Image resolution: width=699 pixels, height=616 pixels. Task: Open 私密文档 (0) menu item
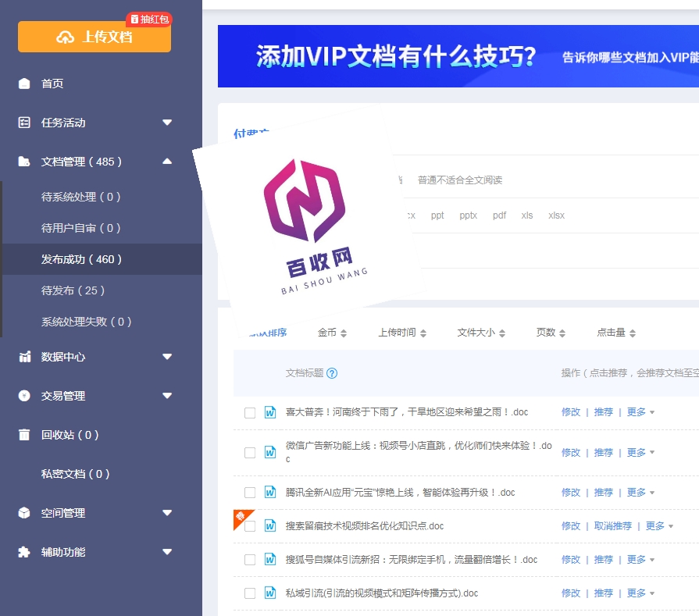(x=75, y=474)
